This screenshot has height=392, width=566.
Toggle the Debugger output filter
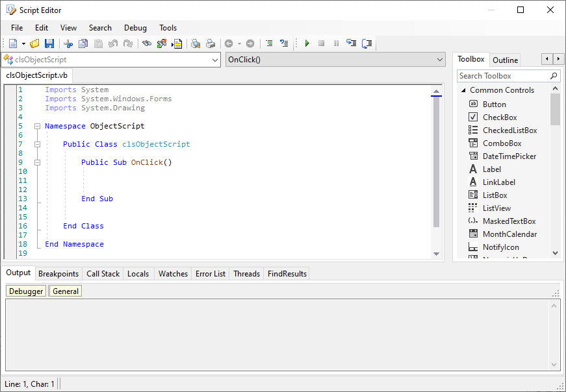[27, 291]
